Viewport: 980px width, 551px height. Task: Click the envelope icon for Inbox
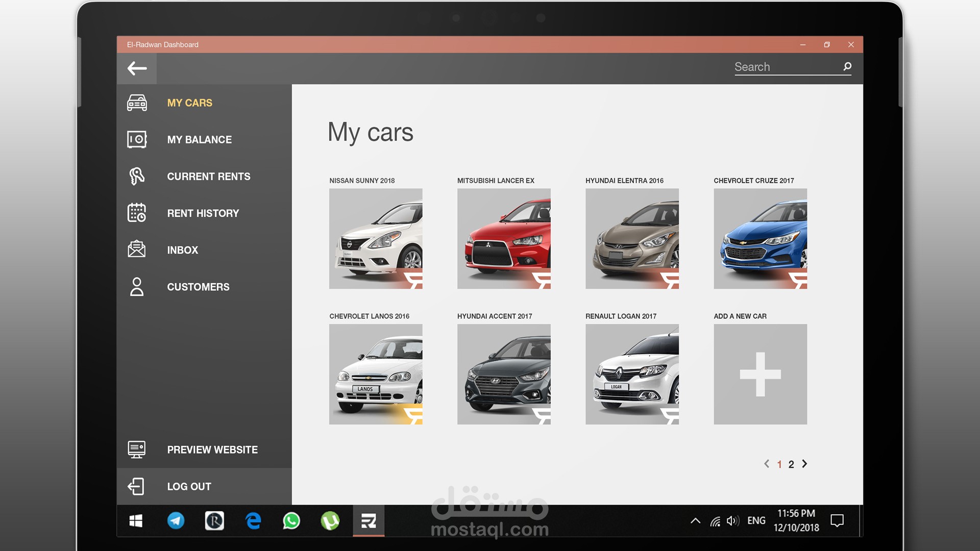point(137,249)
